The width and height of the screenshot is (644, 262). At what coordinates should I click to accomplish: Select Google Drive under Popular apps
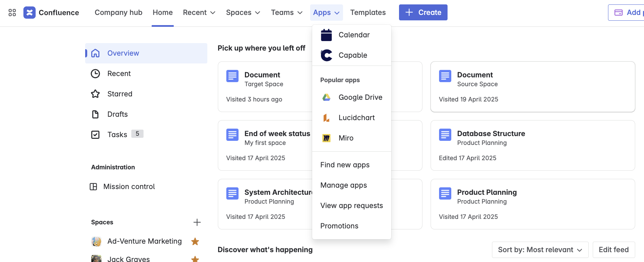tap(360, 97)
